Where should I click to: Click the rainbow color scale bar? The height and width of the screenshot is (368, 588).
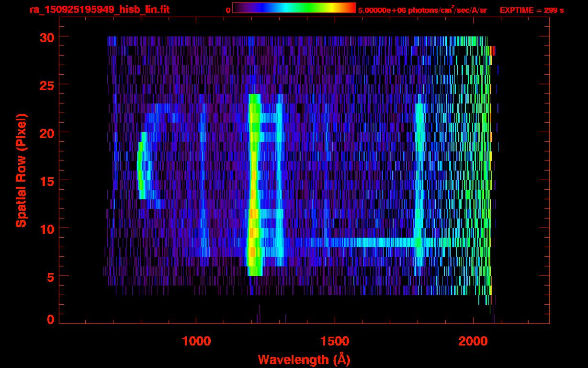[x=294, y=8]
